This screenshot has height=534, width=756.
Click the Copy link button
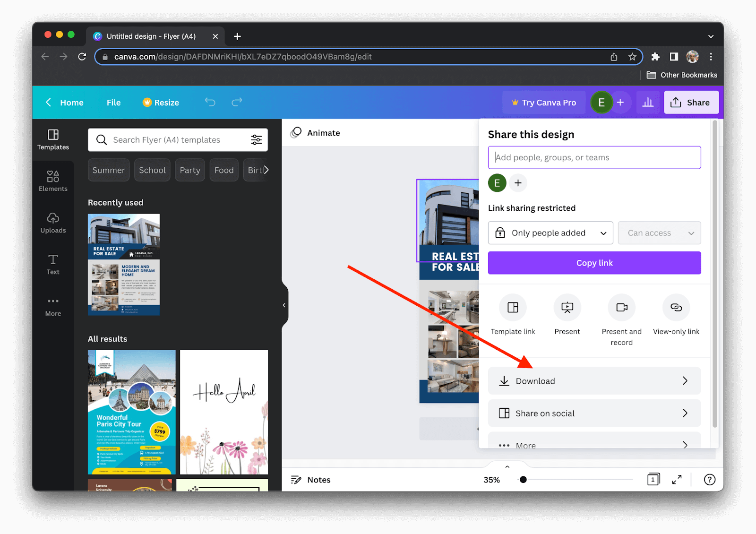tap(594, 263)
